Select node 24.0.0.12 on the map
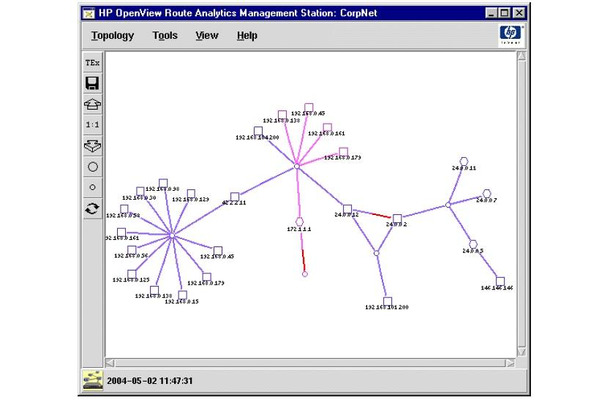The width and height of the screenshot is (610, 400). 347,209
